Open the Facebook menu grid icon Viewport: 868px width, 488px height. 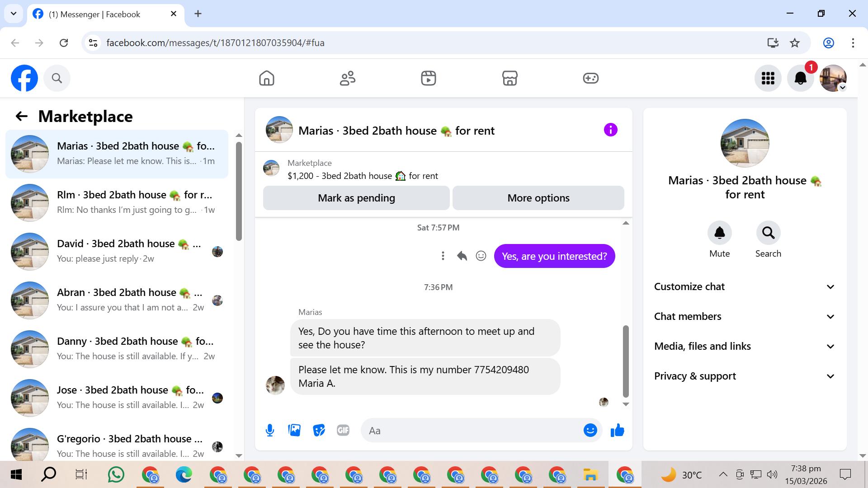tap(768, 78)
